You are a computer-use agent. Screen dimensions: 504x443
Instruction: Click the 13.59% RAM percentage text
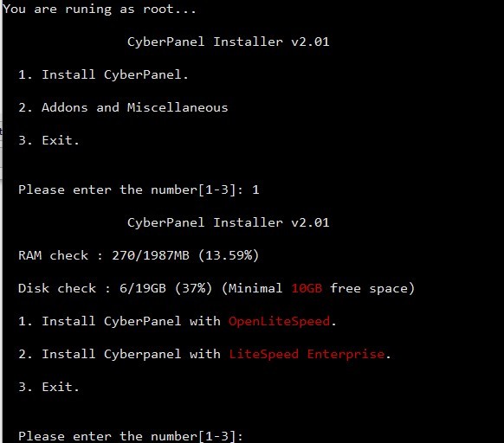coord(229,256)
